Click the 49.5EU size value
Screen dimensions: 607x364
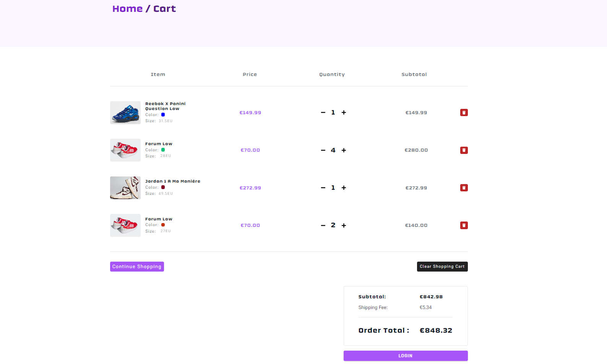[x=166, y=194]
